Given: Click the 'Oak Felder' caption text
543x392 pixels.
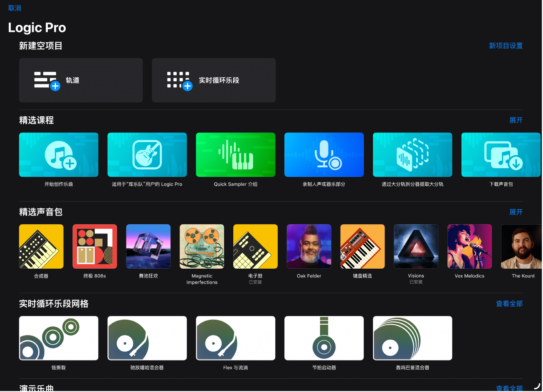Looking at the screenshot, I should pyautogui.click(x=309, y=276).
